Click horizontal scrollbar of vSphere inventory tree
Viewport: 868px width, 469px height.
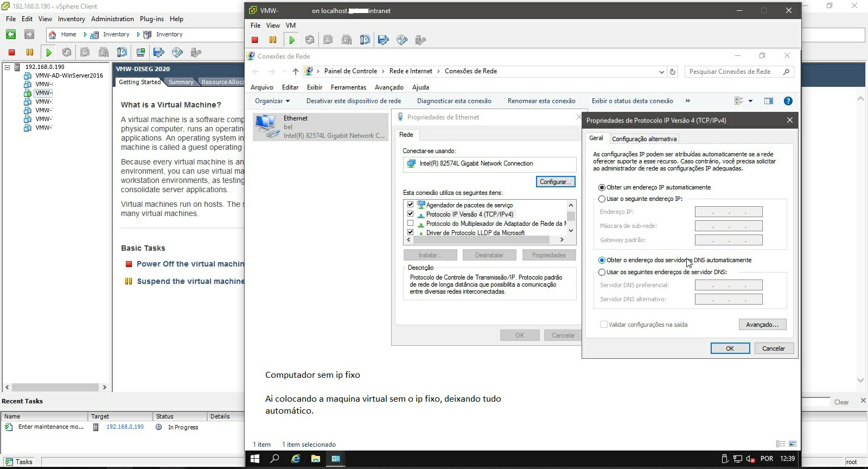[x=55, y=388]
